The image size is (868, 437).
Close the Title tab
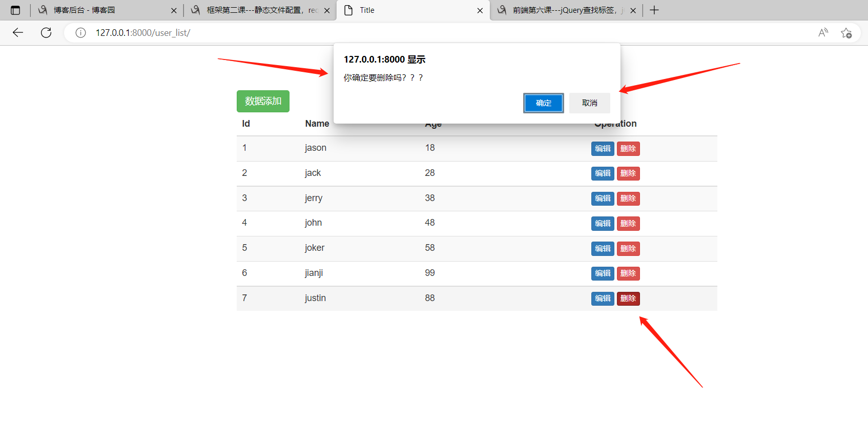click(480, 10)
